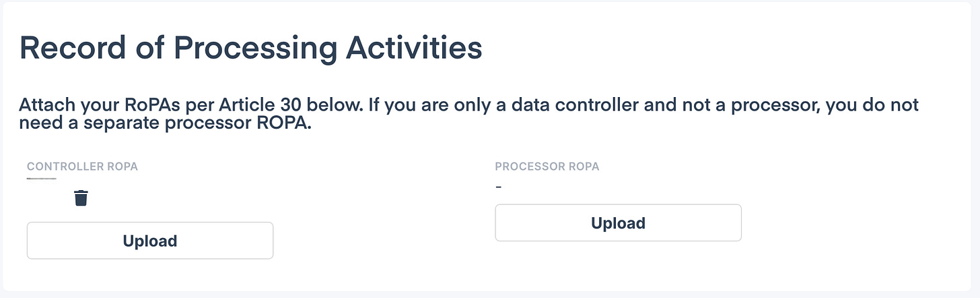Attach a processor RoPA file
This screenshot has width=980, height=298.
pos(618,223)
